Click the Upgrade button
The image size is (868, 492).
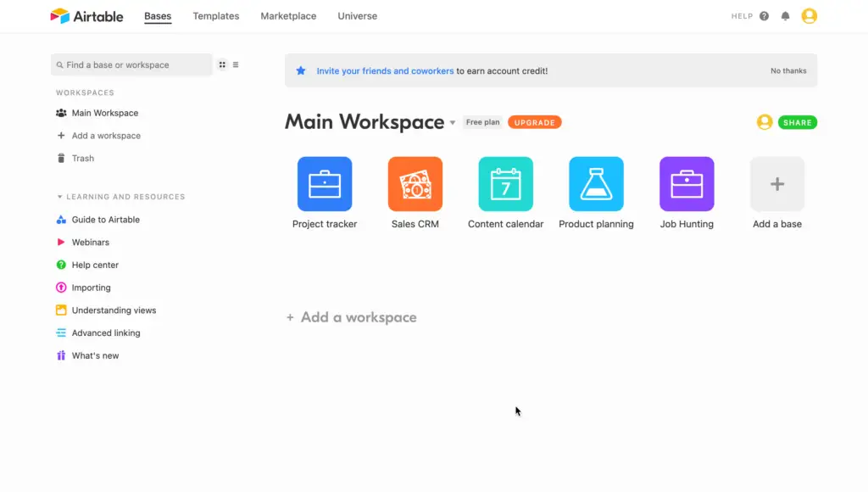point(534,122)
